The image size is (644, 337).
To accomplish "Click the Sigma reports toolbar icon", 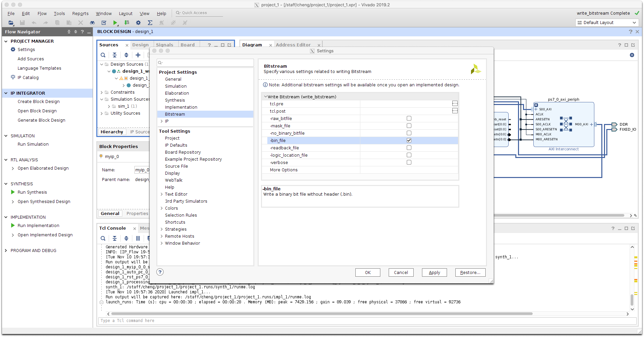I will pyautogui.click(x=150, y=23).
